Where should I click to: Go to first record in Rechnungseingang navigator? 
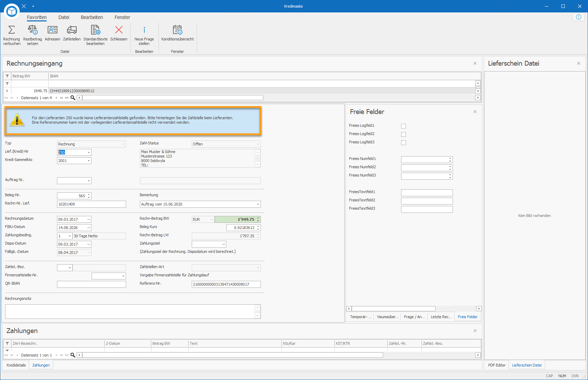[x=6, y=98]
